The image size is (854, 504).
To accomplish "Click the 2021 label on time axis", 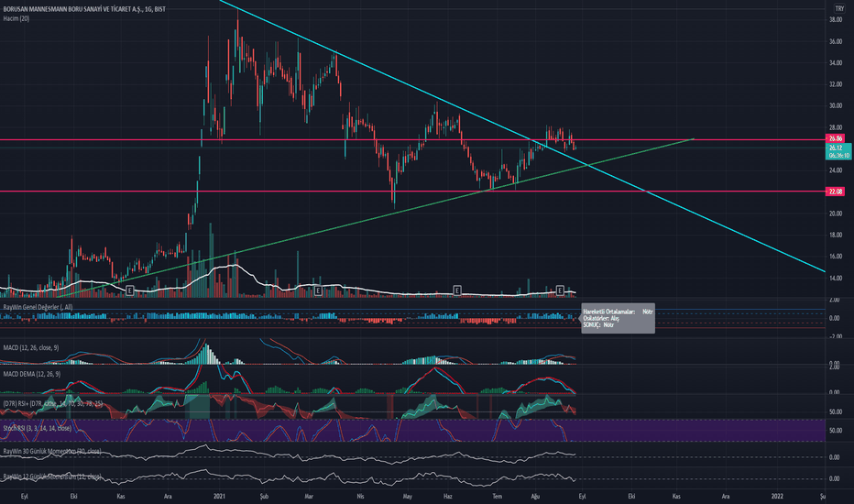I will click(x=220, y=497).
